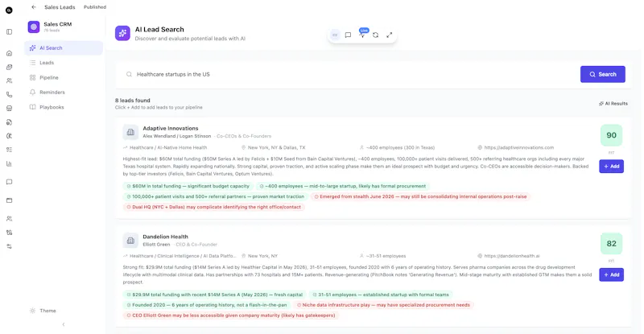Open the dandelionhealth.ai website link

click(x=512, y=256)
